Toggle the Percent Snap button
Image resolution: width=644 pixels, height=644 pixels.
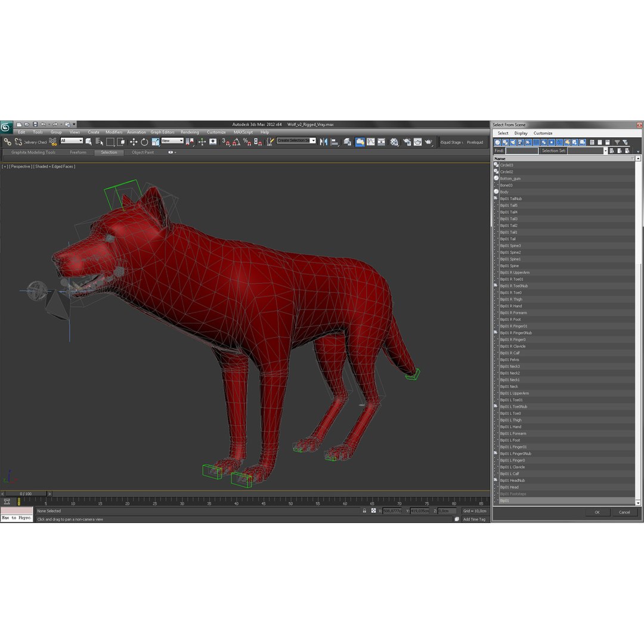[247, 142]
